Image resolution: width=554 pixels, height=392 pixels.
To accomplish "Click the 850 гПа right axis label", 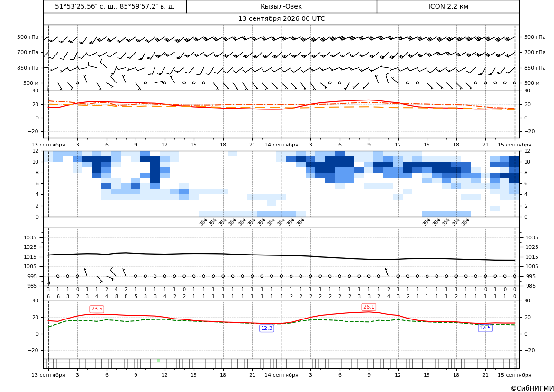I will (535, 68).
